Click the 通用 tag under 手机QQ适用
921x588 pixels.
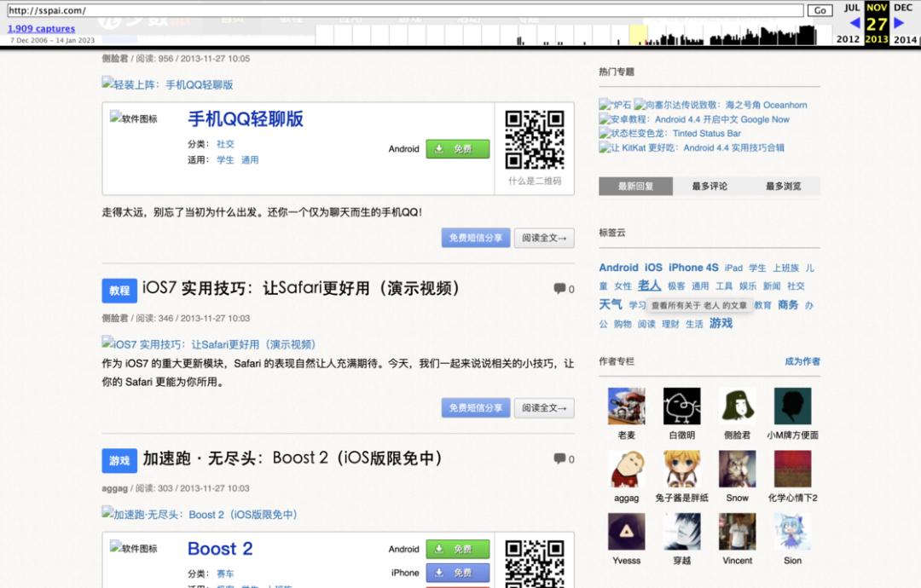[250, 159]
